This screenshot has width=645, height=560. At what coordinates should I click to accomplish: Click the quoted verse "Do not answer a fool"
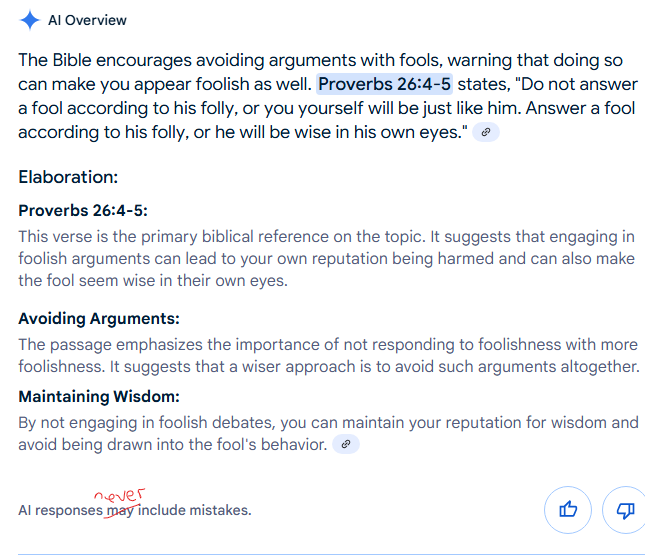(560, 85)
